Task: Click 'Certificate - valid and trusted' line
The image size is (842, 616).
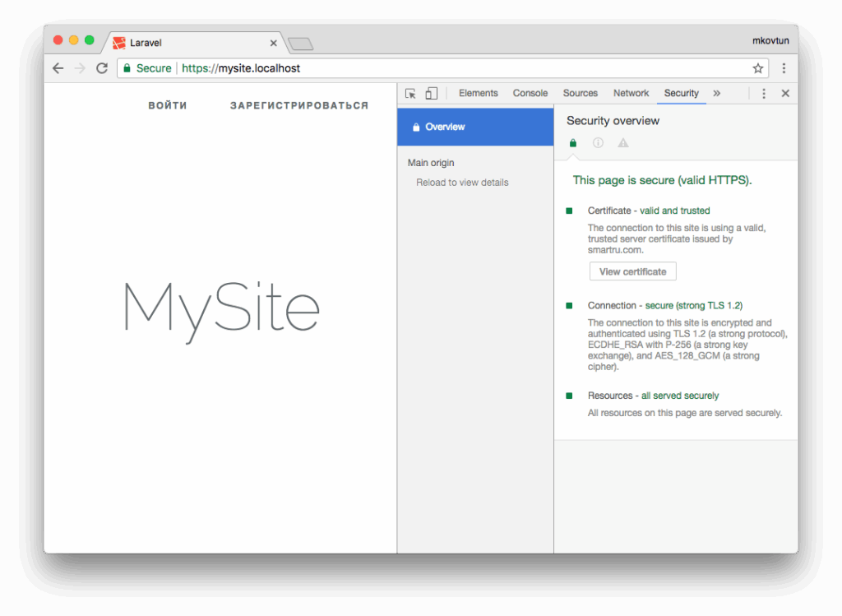Action: 649,211
